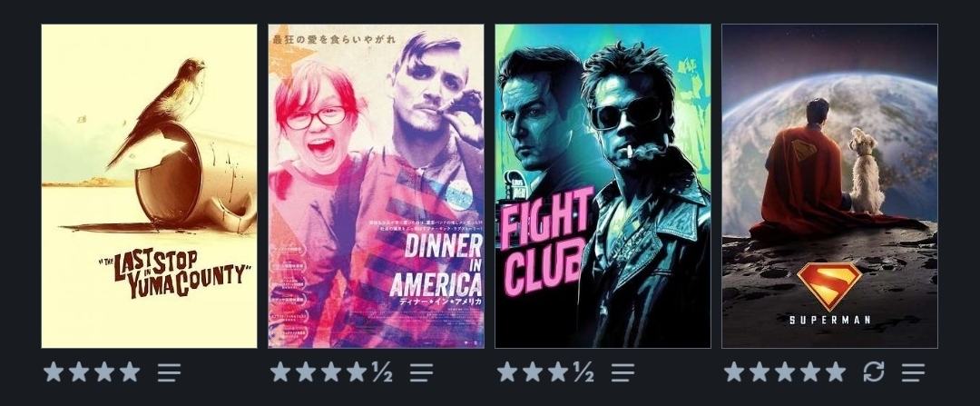Click the half-star symbol under Dinner in America
Viewport: 980px width, 406px height.
383,372
